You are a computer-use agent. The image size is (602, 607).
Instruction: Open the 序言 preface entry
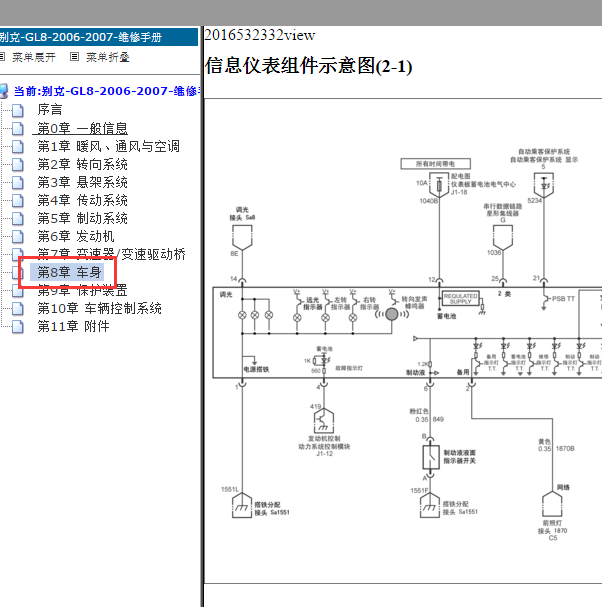tap(50, 110)
